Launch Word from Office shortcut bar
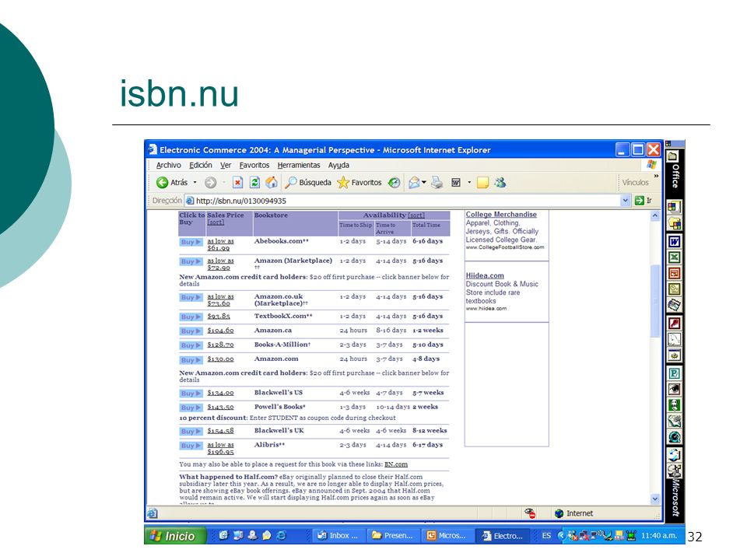Viewport: 747px width, 560px height. pos(674,241)
